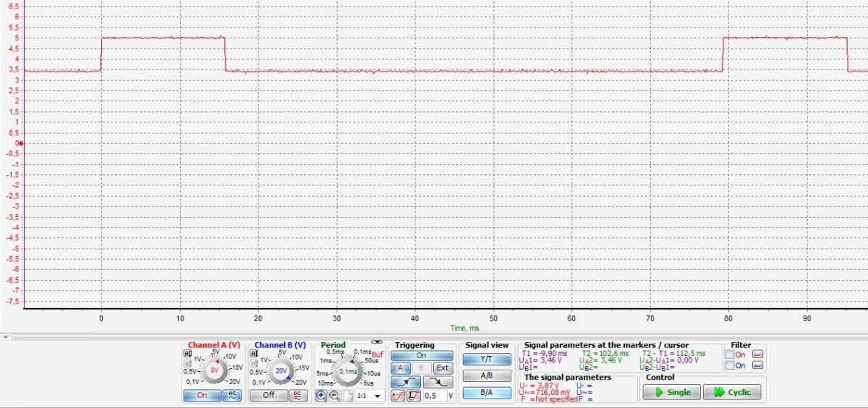Click the red curve trigger mode icon

pyautogui.click(x=398, y=396)
